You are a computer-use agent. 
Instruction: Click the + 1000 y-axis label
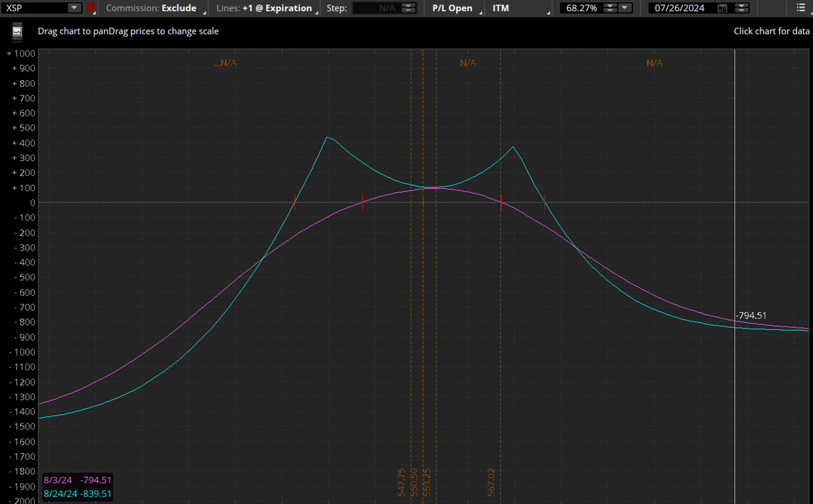point(21,53)
